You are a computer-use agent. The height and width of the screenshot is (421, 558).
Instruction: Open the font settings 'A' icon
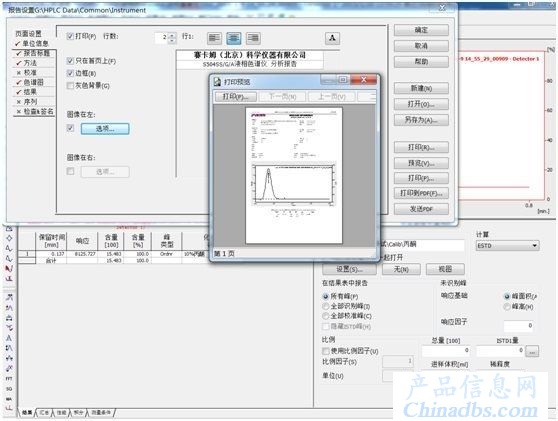coord(332,38)
